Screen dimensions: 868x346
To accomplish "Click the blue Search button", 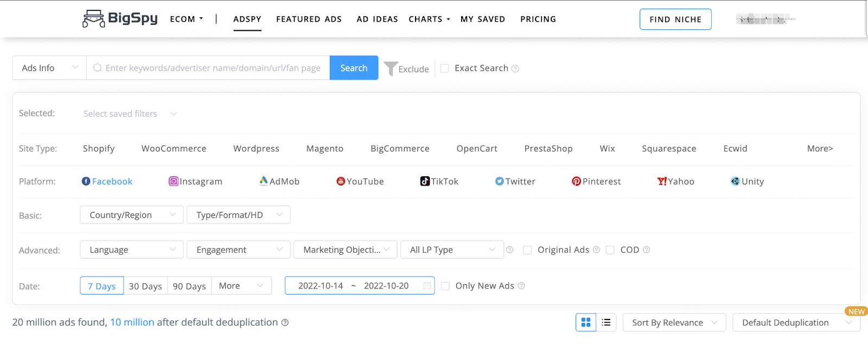I will click(x=354, y=68).
